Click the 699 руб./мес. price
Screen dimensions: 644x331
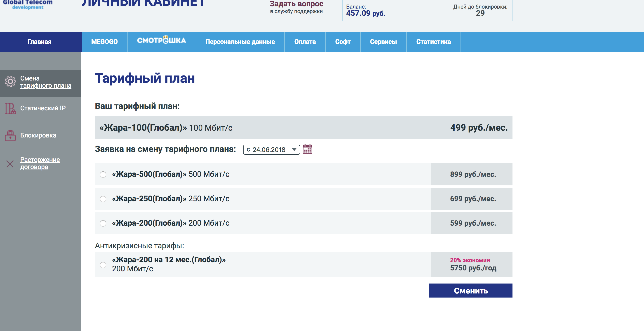(x=473, y=199)
